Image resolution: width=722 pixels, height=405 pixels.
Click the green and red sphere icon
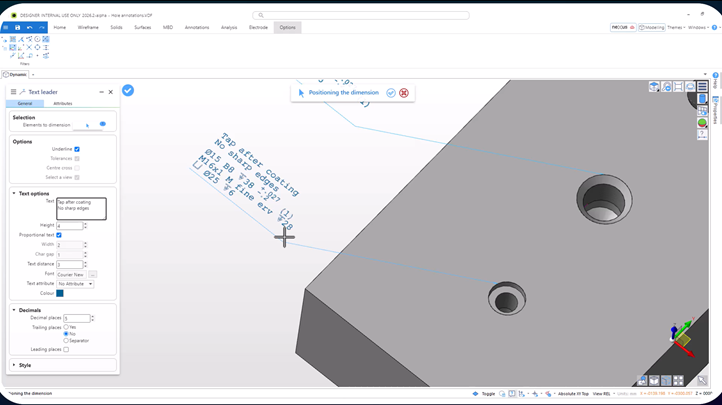coord(702,123)
